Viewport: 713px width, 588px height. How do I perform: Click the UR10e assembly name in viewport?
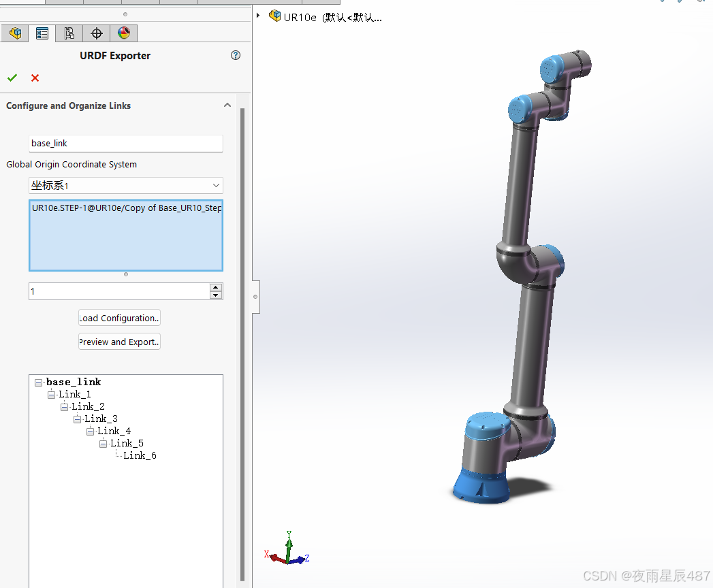pyautogui.click(x=333, y=18)
